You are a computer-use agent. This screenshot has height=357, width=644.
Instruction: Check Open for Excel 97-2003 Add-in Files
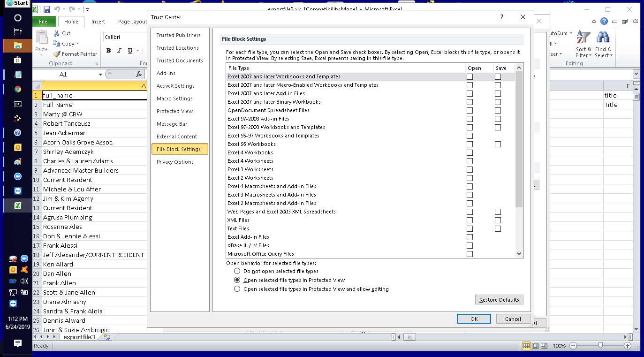(x=470, y=119)
